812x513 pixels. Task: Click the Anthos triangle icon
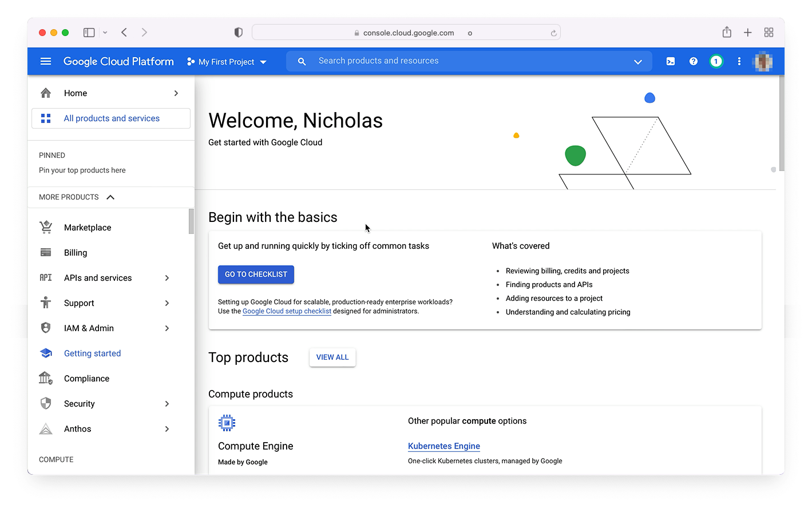46,428
